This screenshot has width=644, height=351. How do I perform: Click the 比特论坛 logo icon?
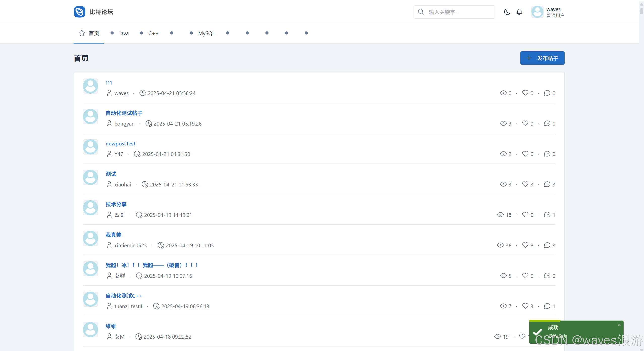80,12
